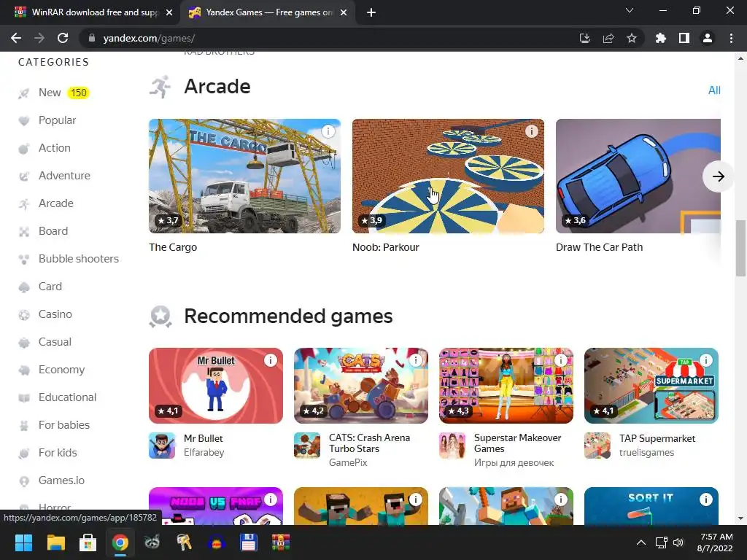The image size is (747, 560).
Task: Click the Adventure category icon
Action: (x=24, y=176)
